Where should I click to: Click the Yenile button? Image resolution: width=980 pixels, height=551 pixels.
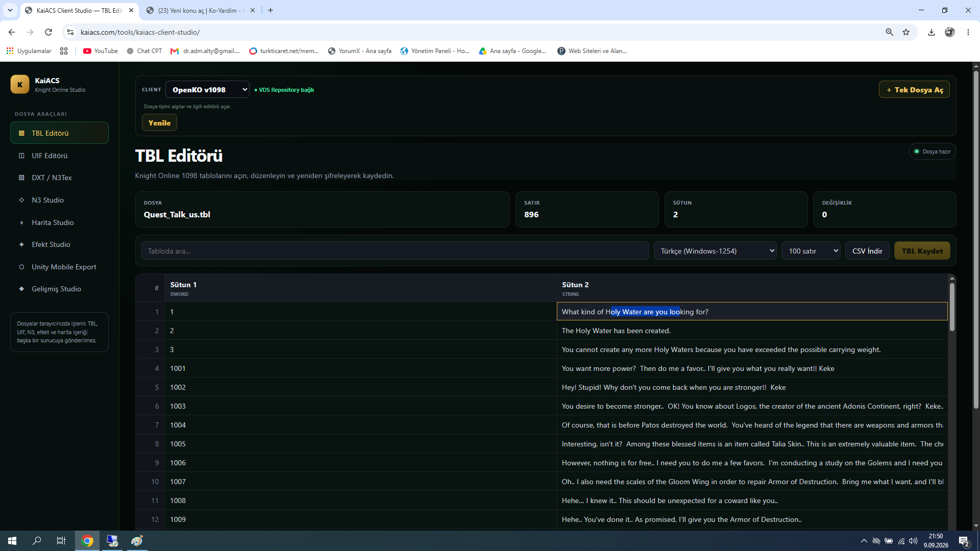coord(159,123)
